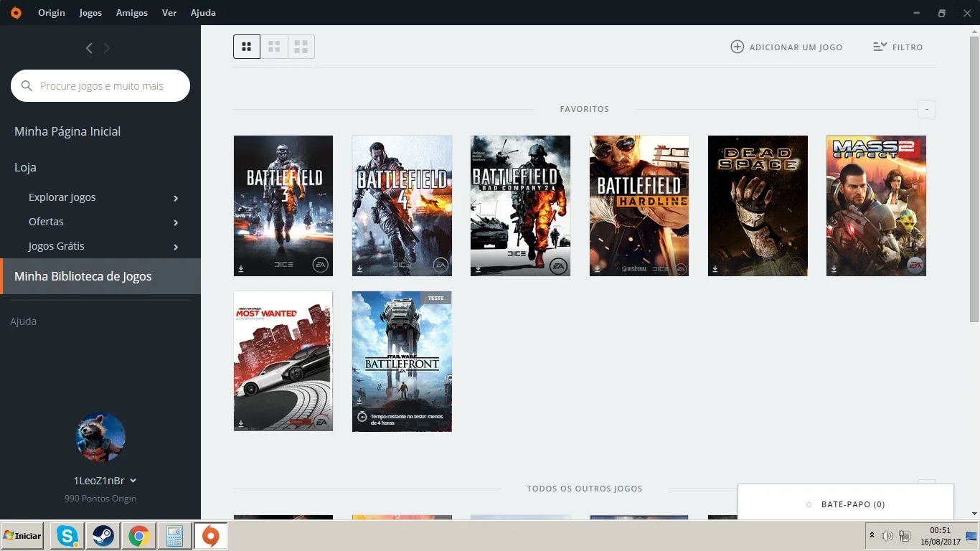Image resolution: width=980 pixels, height=551 pixels.
Task: Switch to the medium tile size view
Action: click(274, 47)
